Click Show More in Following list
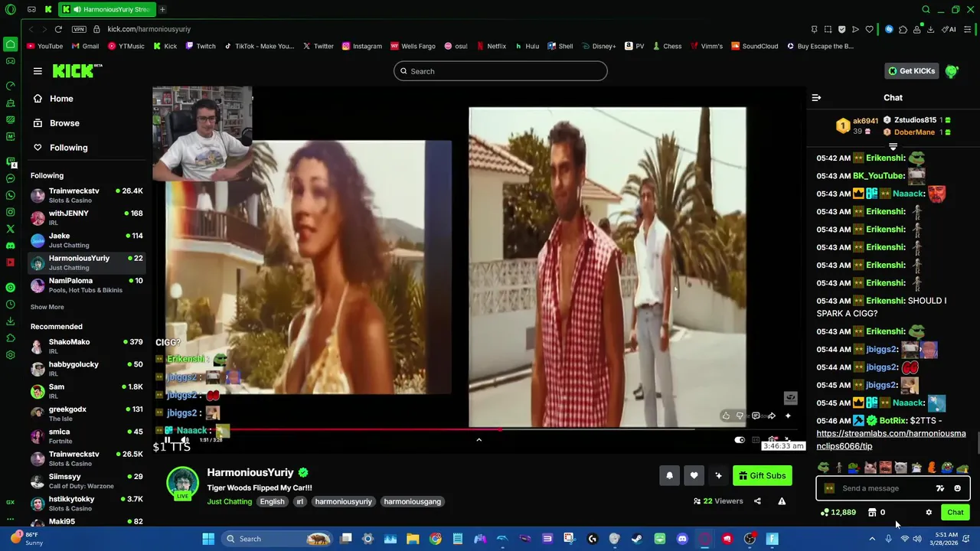This screenshot has width=980, height=551. [x=47, y=307]
